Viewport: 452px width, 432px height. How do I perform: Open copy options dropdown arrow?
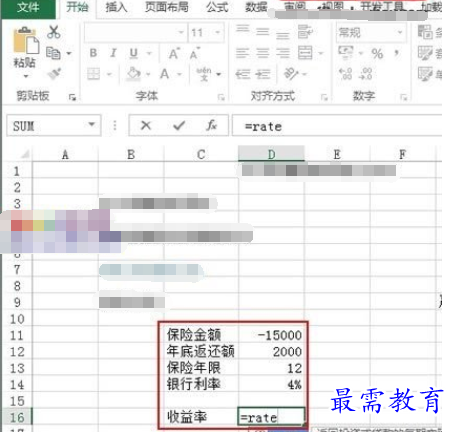click(69, 53)
